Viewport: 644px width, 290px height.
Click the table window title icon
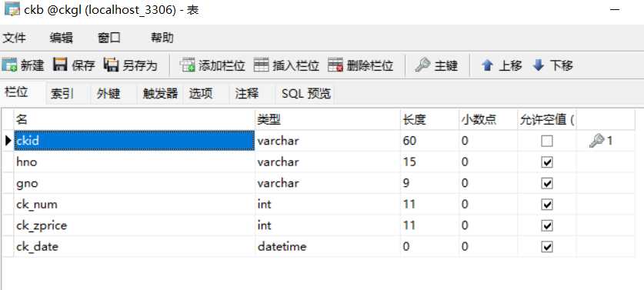(x=12, y=9)
